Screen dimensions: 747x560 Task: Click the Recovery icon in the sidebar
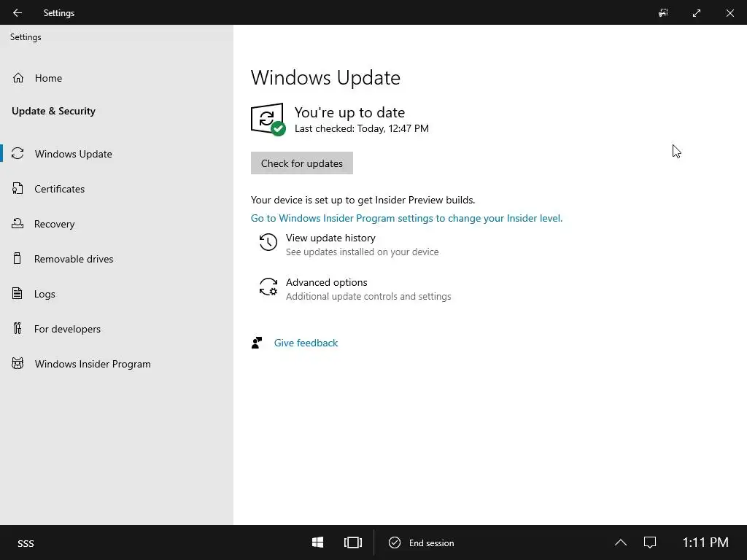coord(18,223)
